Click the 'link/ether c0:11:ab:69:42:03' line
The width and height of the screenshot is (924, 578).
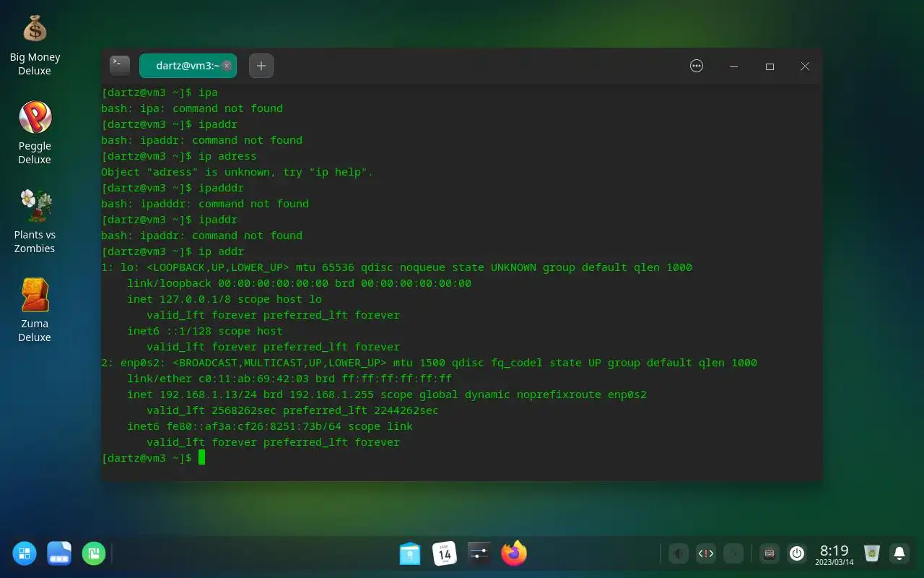pyautogui.click(x=289, y=379)
